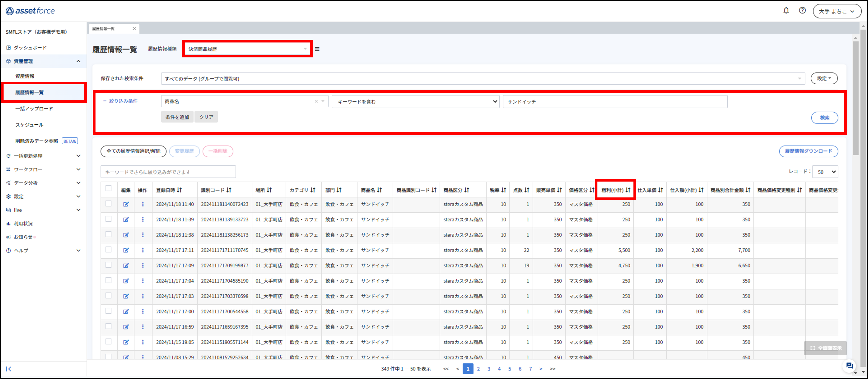Open the 決済商品履歴 history type dropdown
Image resolution: width=868 pixels, height=379 pixels.
tap(247, 49)
